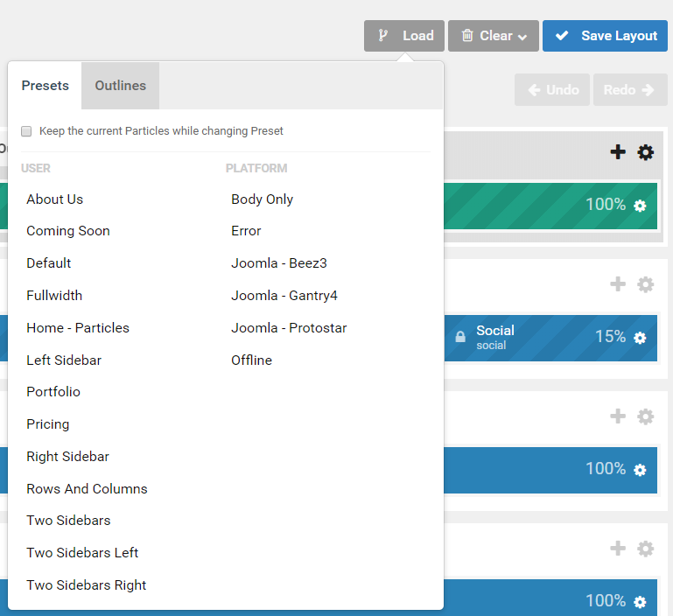Enable Keep the current Particles checkbox
This screenshot has height=616, width=673.
tap(26, 131)
